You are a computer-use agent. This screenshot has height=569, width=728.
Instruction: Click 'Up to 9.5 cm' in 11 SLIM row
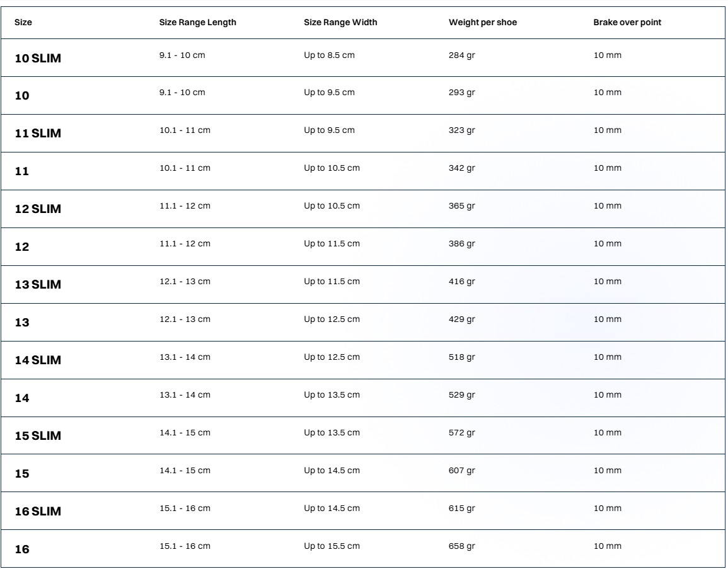329,130
